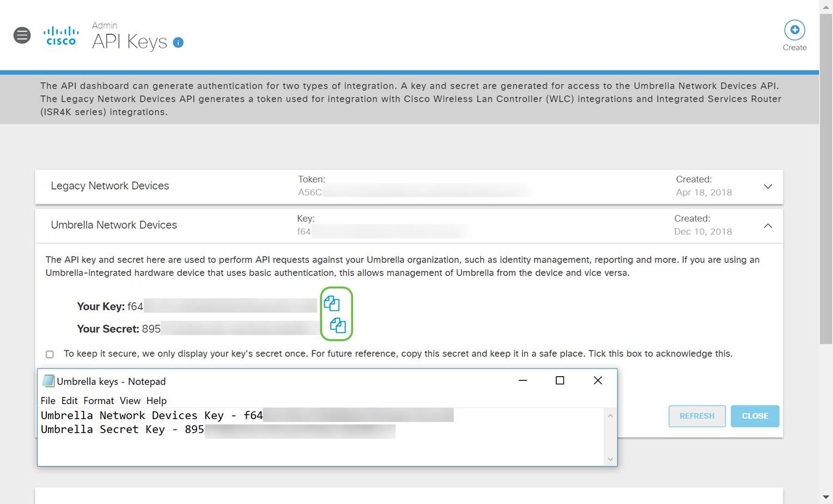
Task: Expand the Legacy Network Devices row
Action: pyautogui.click(x=768, y=186)
